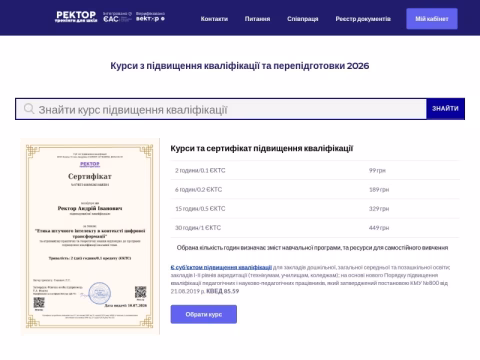Click the КВЕД 85.59 text
The width and height of the screenshot is (480, 360).
click(222, 291)
